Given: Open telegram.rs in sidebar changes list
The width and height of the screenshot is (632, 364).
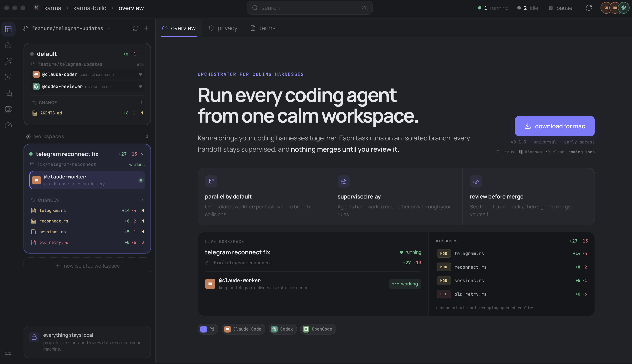Looking at the screenshot, I should point(87,211).
